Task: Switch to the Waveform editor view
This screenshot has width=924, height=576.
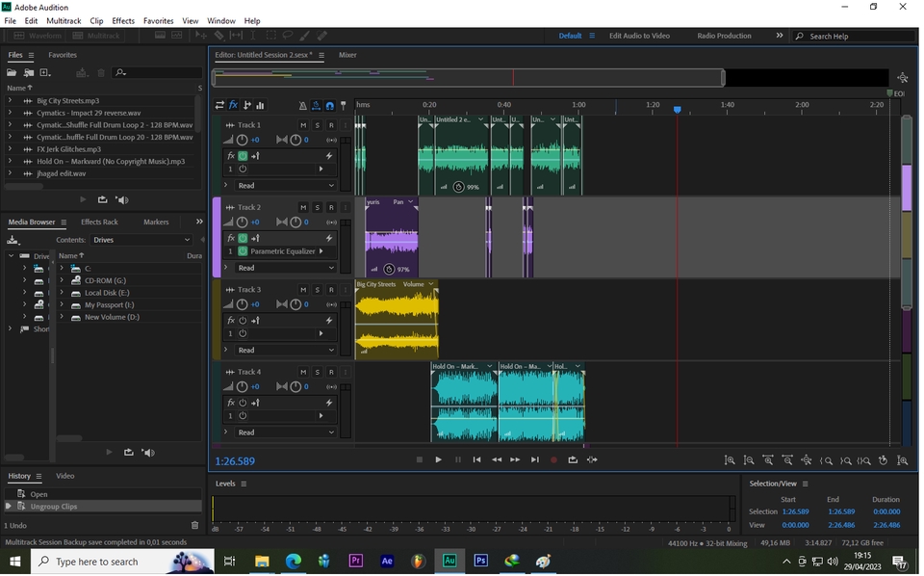Action: pos(38,36)
